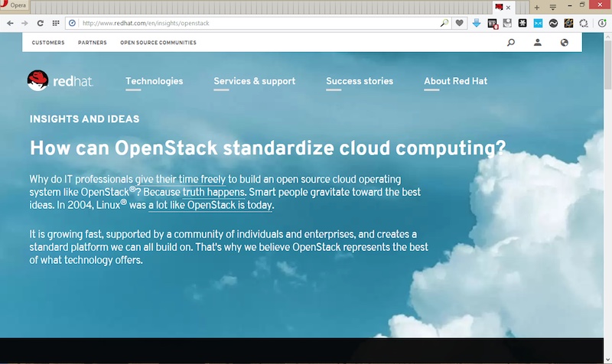Open the downloads indicator button
Screen dimensions: 612x364
click(x=602, y=23)
